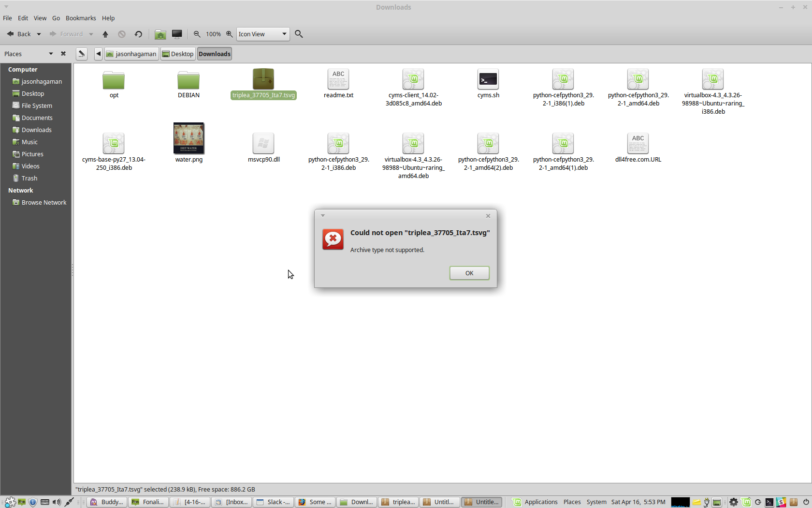Navigate to Desktop in path bar

pos(178,54)
